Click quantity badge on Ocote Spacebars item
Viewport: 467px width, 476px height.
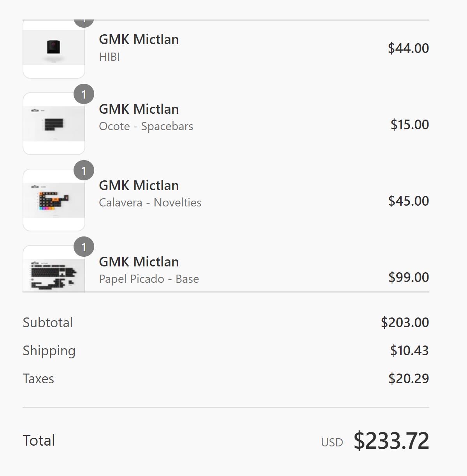coord(84,94)
